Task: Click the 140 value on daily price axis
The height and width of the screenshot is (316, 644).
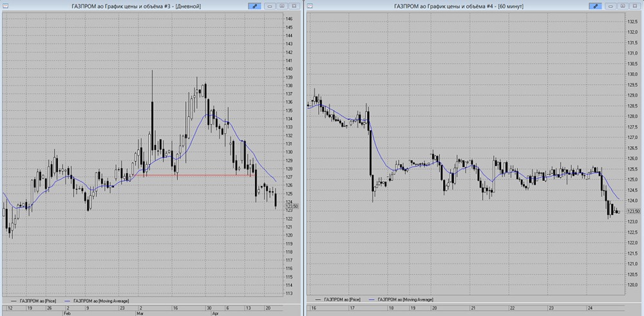Action: click(x=289, y=69)
